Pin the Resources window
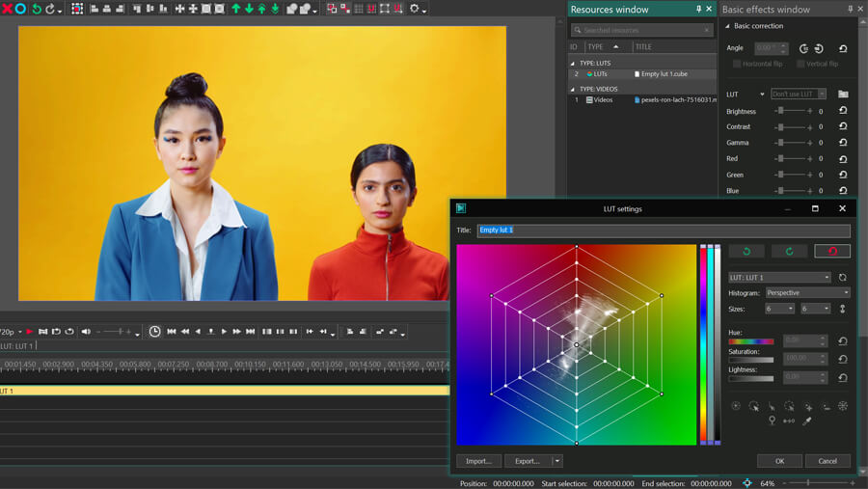 click(698, 9)
